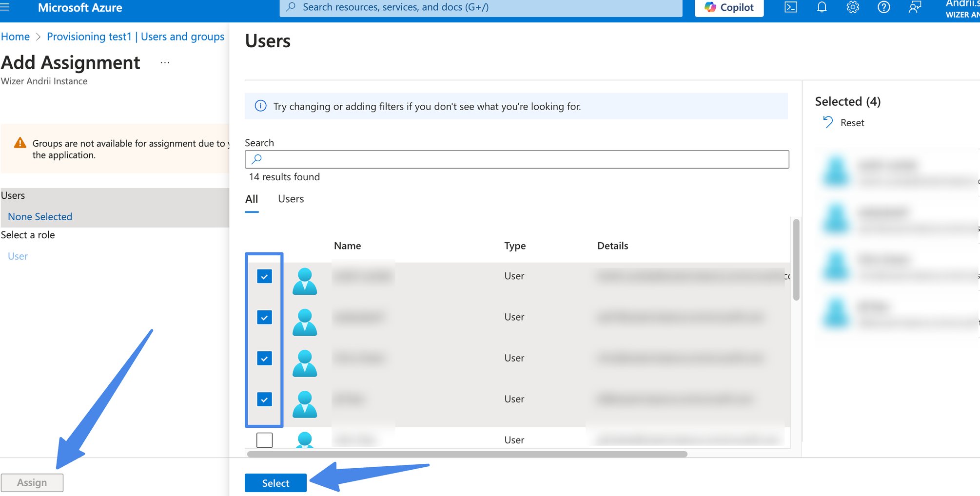Click the None Selected link
This screenshot has width=980, height=496.
tap(40, 217)
